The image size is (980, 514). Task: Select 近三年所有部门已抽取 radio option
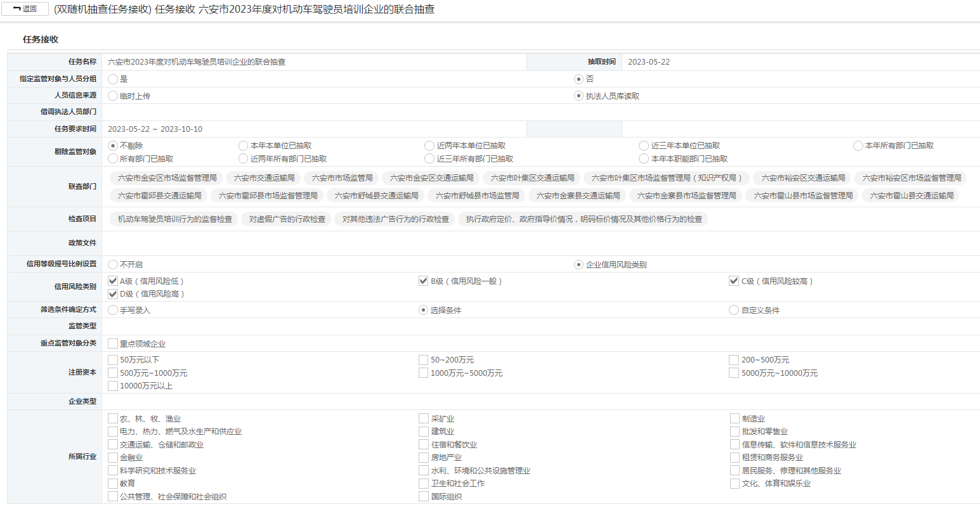(x=430, y=159)
